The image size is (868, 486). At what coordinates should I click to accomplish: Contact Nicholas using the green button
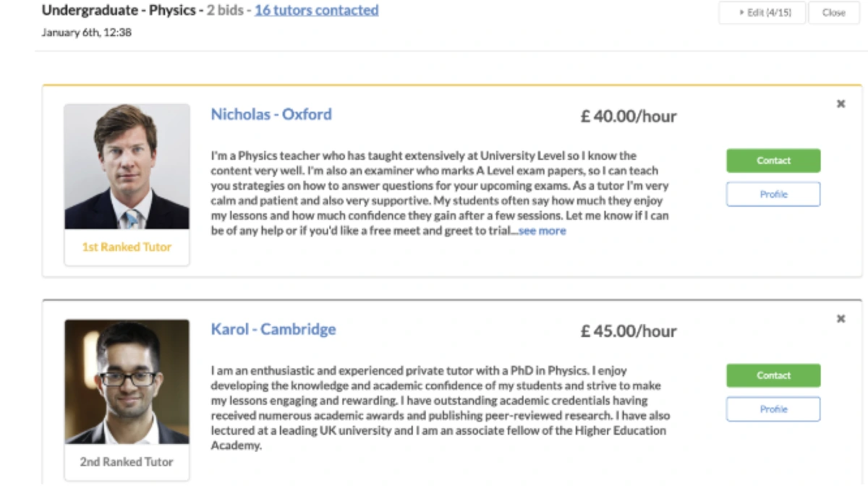pyautogui.click(x=773, y=161)
